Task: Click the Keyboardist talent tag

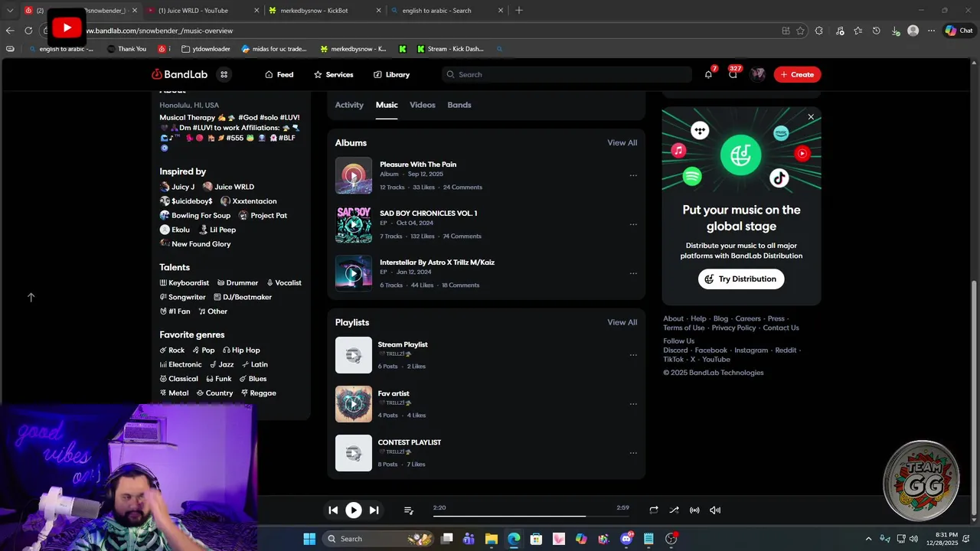Action: coord(184,283)
